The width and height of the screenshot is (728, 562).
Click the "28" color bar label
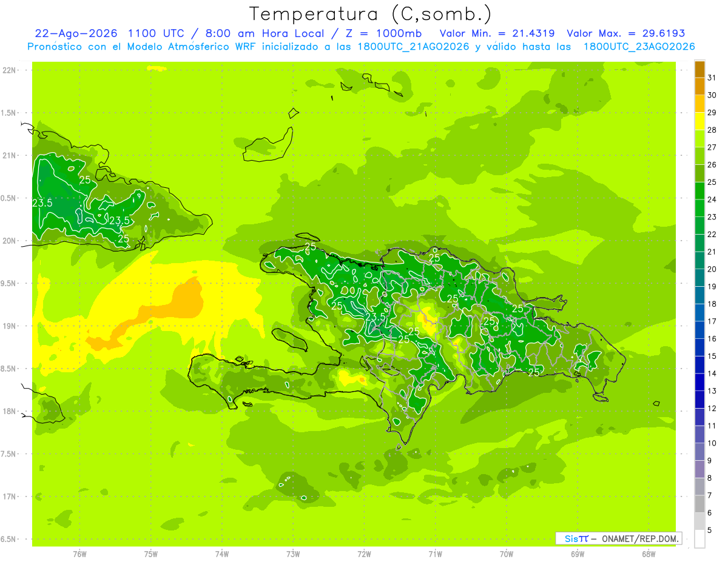pos(712,130)
